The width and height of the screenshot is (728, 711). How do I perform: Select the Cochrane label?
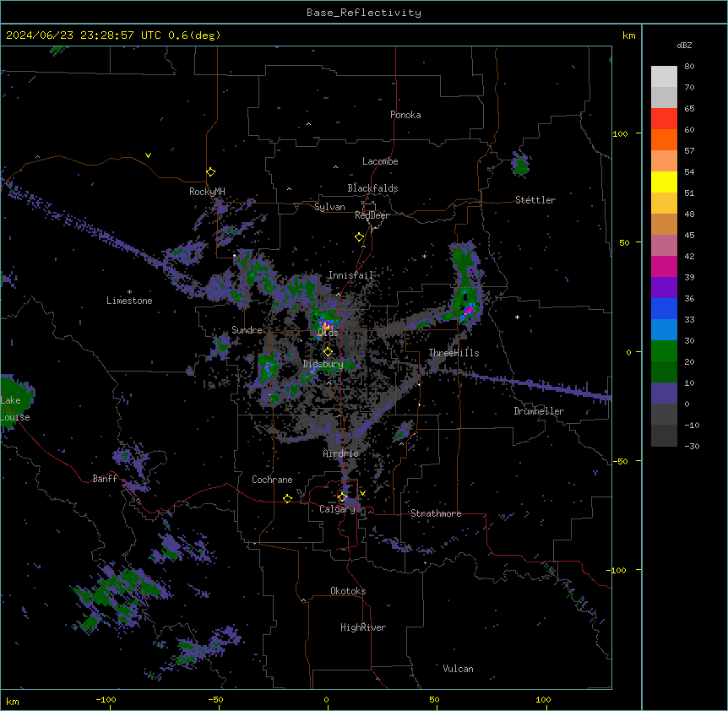[272, 480]
